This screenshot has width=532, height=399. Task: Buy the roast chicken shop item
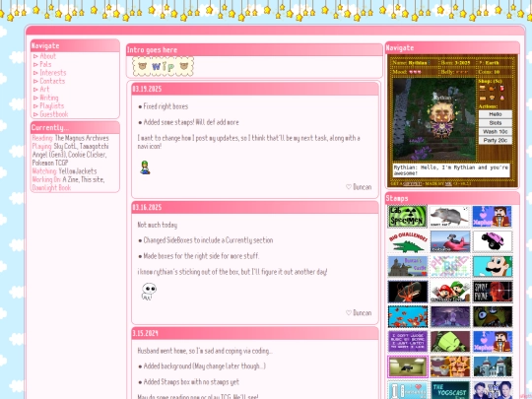(492, 89)
